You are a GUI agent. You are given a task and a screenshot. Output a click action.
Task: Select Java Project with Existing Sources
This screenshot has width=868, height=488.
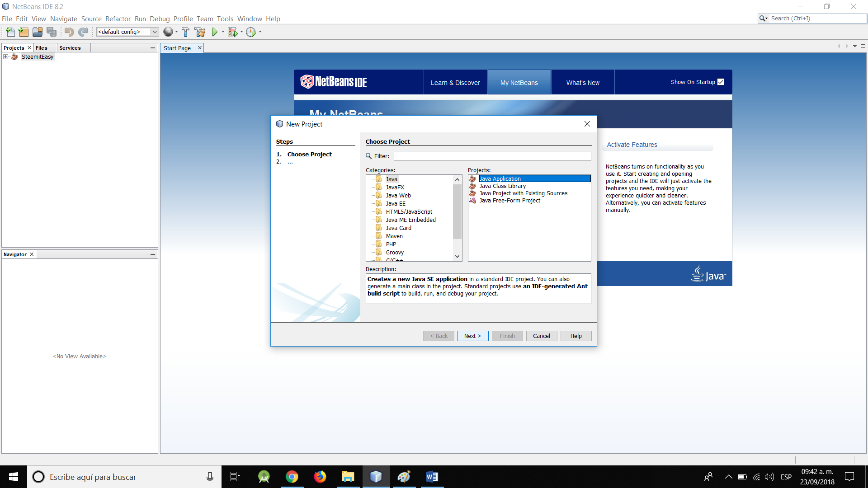pyautogui.click(x=524, y=193)
